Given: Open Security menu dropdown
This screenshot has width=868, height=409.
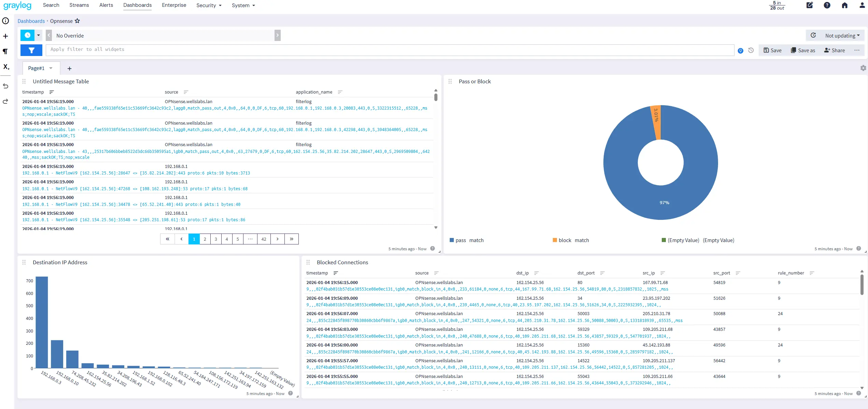Looking at the screenshot, I should [x=209, y=5].
